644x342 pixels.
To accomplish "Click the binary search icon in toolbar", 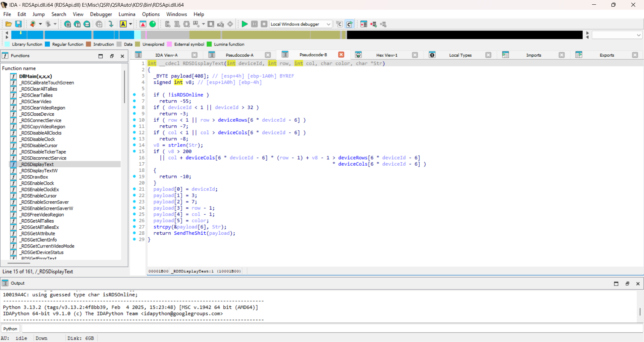I will pyautogui.click(x=87, y=24).
